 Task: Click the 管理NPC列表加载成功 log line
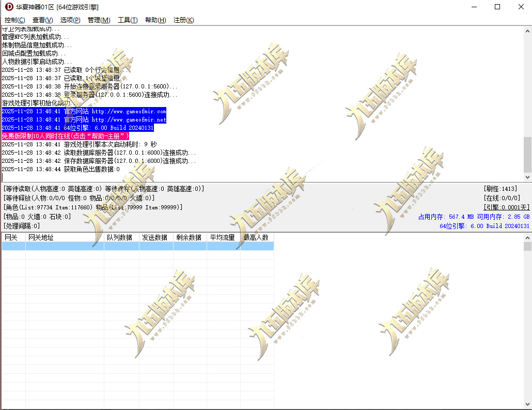[35, 37]
